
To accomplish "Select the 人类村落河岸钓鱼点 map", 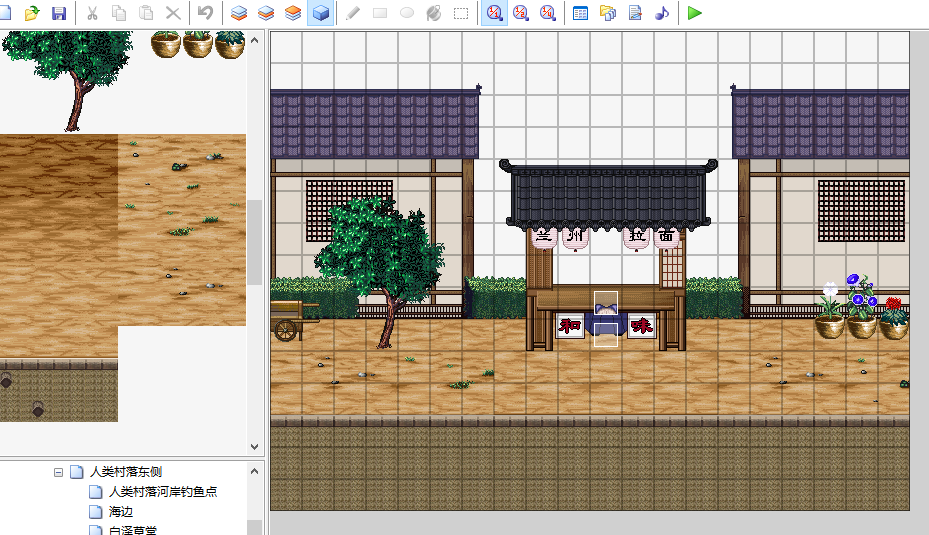I will (163, 492).
